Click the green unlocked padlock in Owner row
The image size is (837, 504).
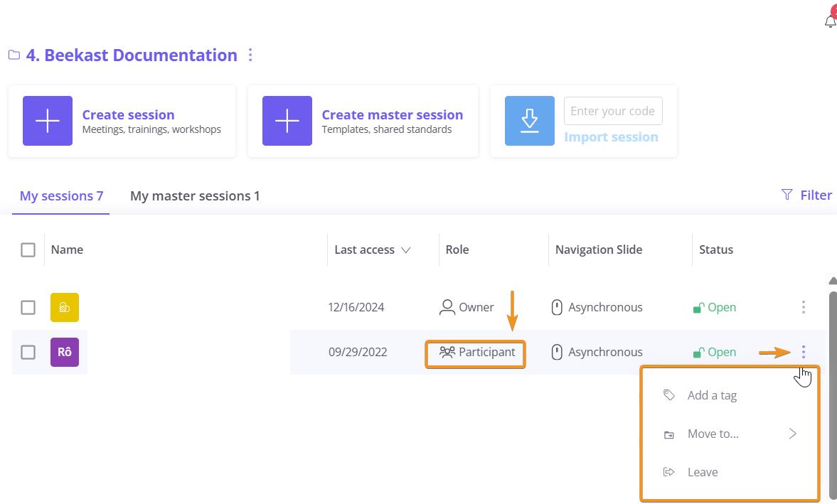tap(698, 308)
